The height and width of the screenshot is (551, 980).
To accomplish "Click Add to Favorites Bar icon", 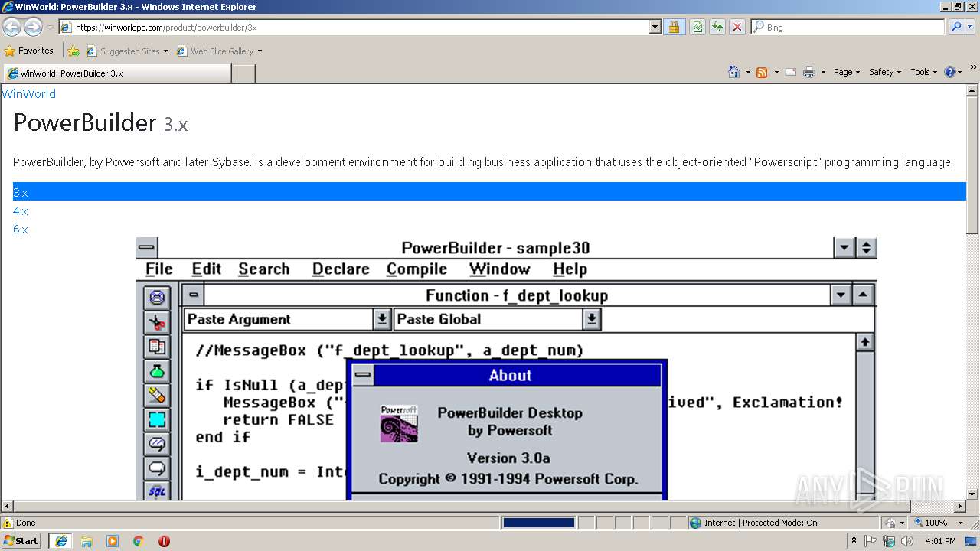I will (73, 51).
